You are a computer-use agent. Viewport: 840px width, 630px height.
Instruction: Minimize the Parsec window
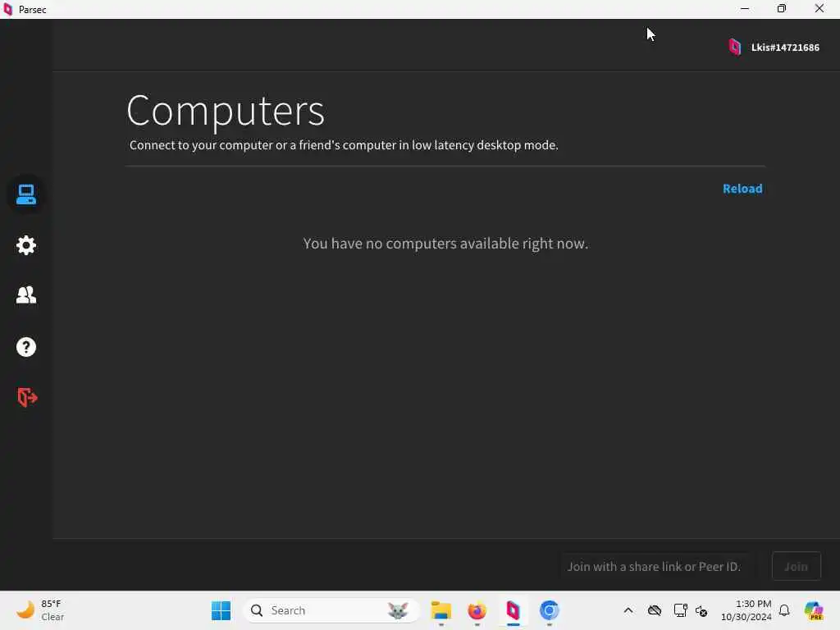click(745, 8)
